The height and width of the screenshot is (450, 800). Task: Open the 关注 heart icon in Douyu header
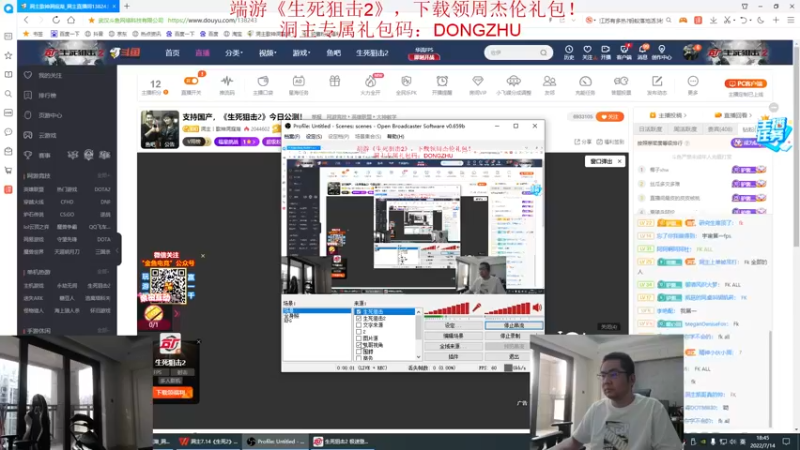pos(587,52)
